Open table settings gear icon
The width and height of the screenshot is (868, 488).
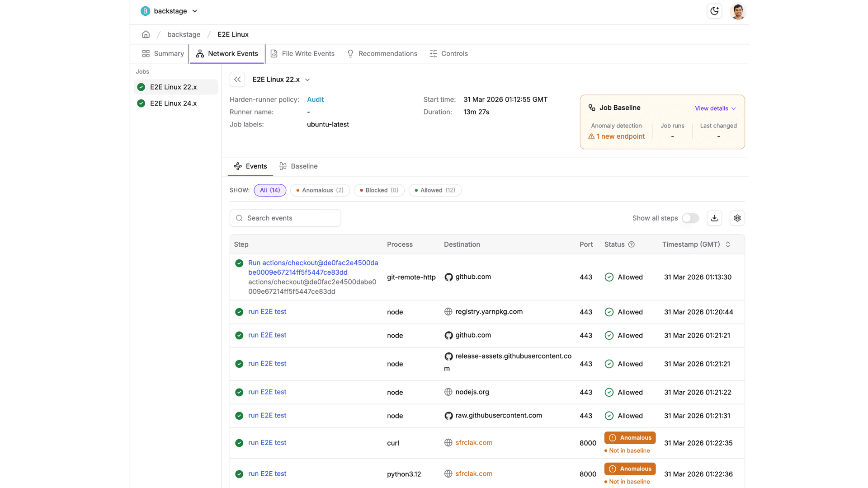737,218
